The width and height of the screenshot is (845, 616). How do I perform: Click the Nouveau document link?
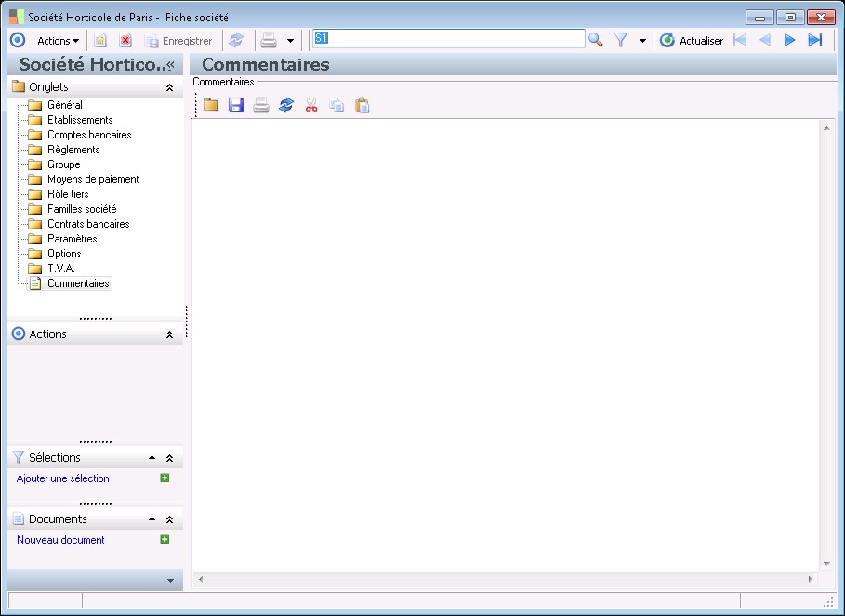[60, 540]
